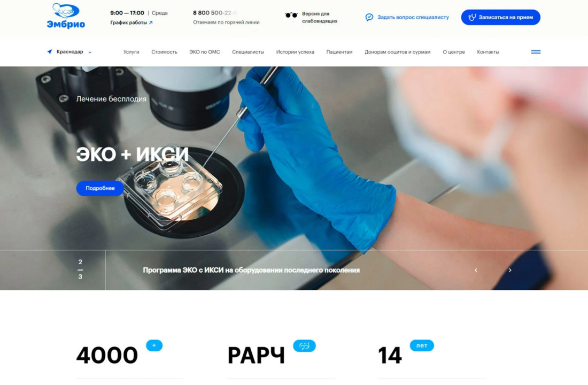
Task: Click the 4000 statistic
Action: [107, 356]
